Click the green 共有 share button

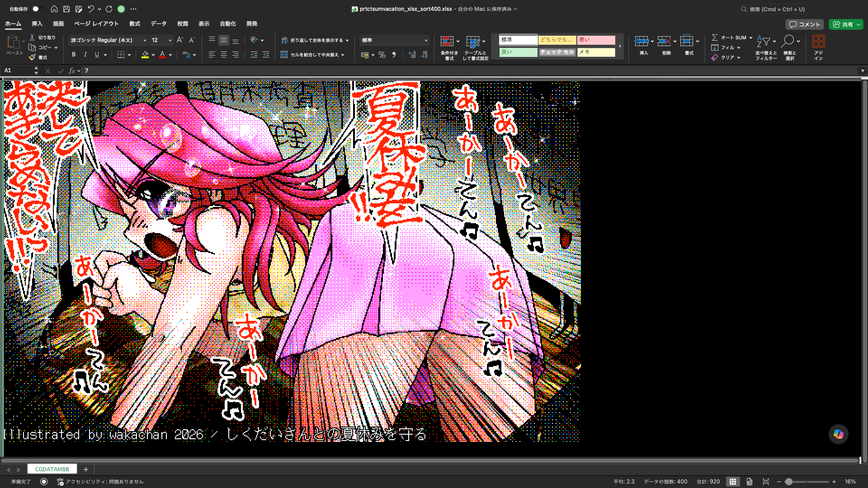[x=846, y=24]
